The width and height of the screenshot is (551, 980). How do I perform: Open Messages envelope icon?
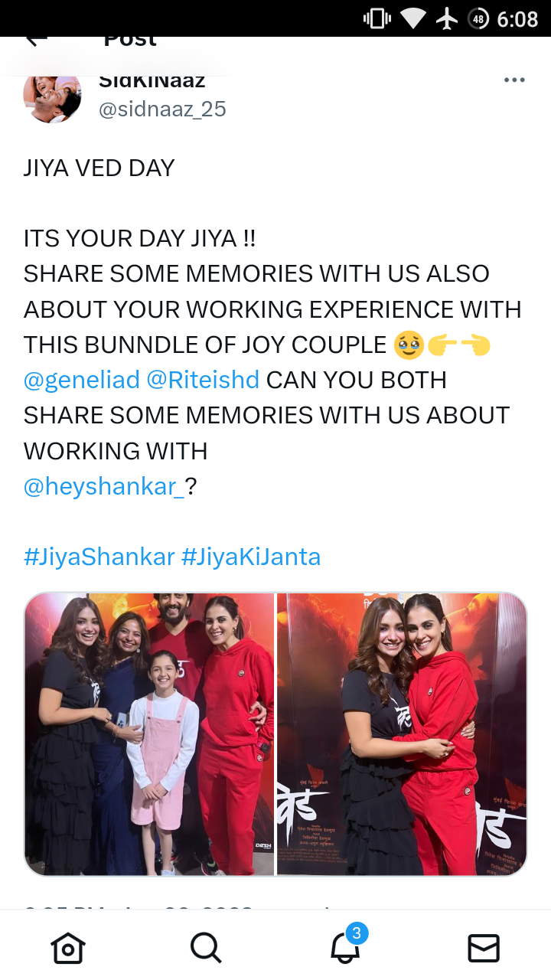coord(484,948)
